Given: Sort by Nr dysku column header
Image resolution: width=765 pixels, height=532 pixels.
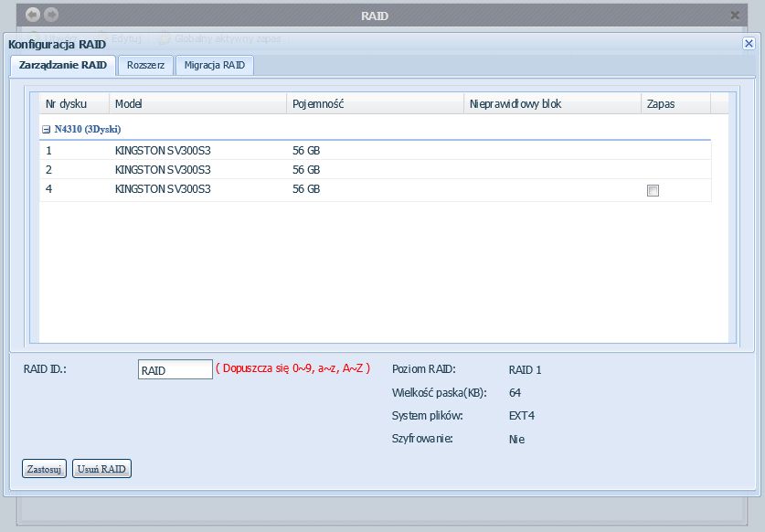Looking at the screenshot, I should click(74, 103).
